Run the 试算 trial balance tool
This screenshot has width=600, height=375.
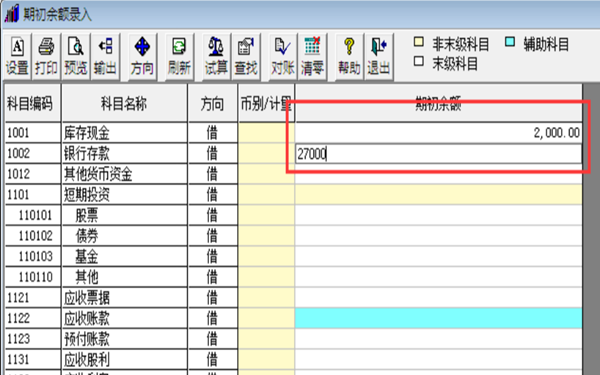click(216, 56)
